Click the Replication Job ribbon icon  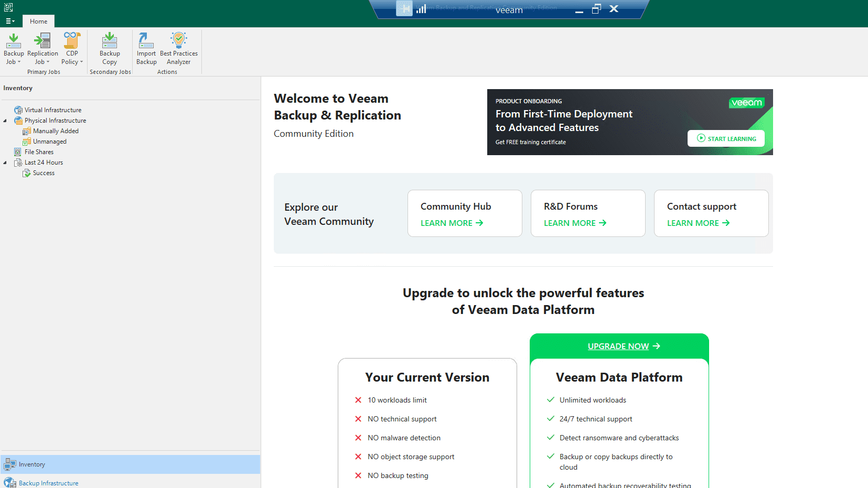42,41
